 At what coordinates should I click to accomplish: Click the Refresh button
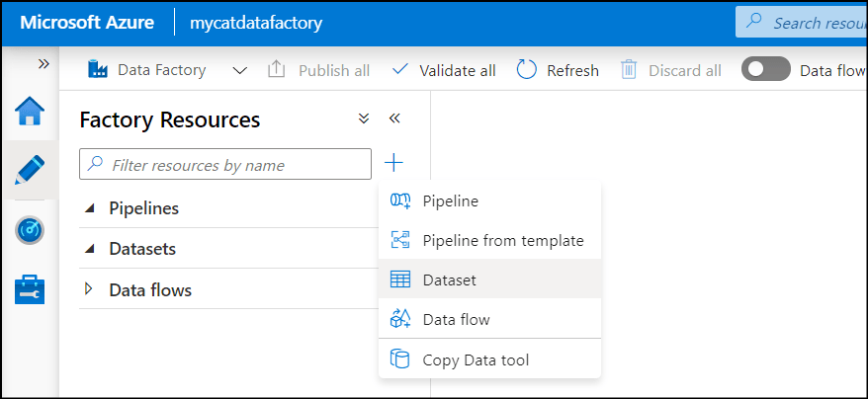click(x=558, y=70)
